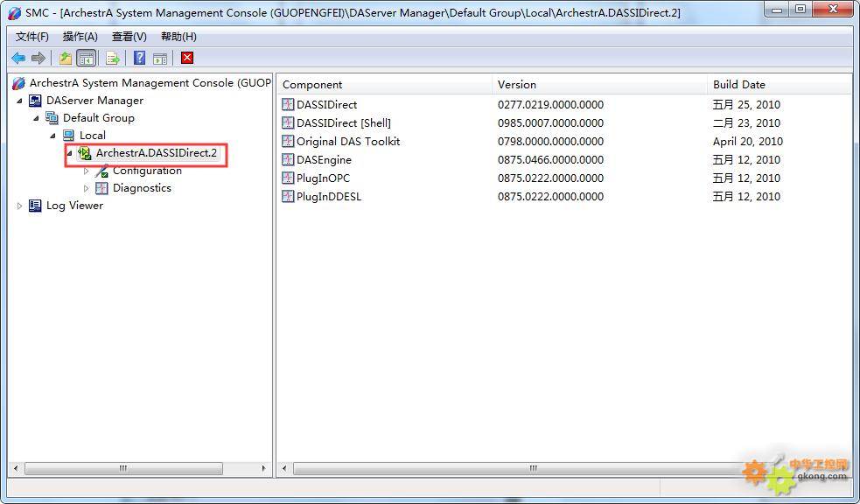This screenshot has height=504, width=860.
Task: Collapse the DAServer Manager node
Action: click(x=20, y=101)
